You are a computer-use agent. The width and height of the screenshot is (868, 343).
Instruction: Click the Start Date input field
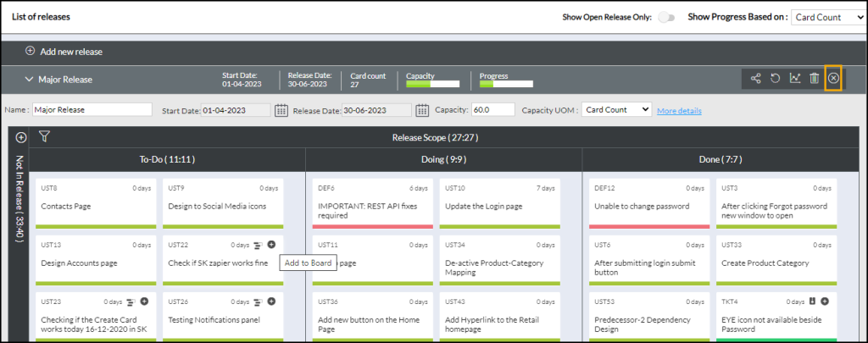236,110
